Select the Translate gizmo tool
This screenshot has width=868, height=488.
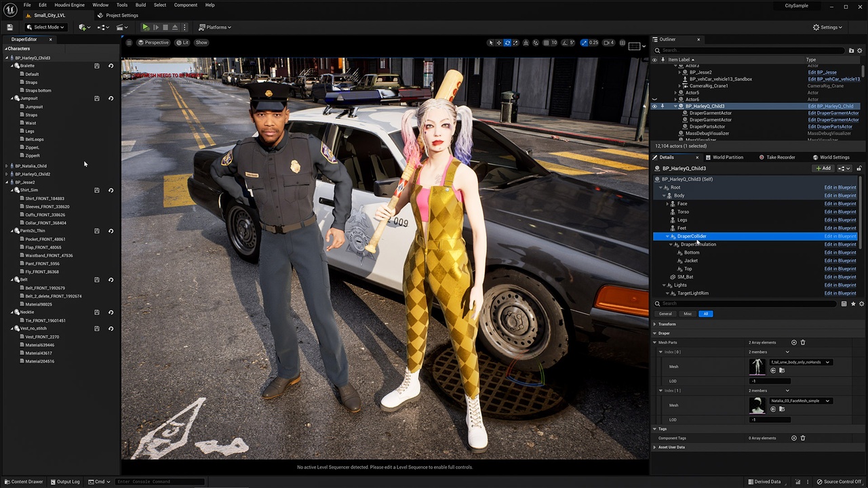(x=499, y=43)
